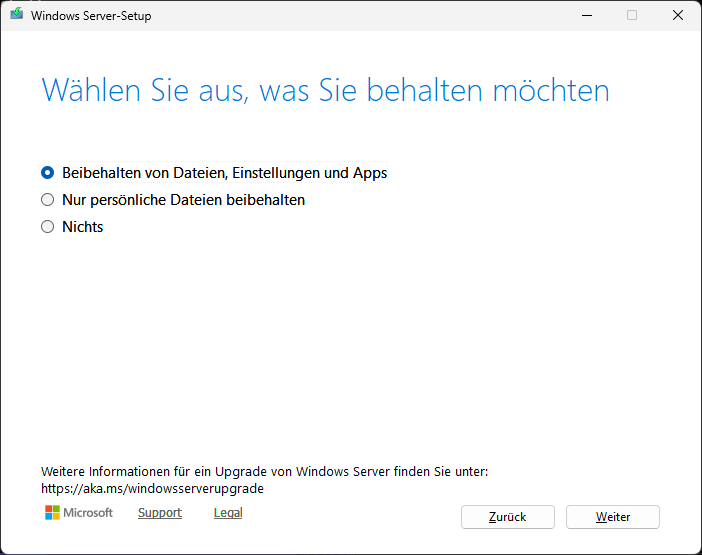Choose 'Nur persönliche Dateien beibehalten' radio button

pos(47,200)
